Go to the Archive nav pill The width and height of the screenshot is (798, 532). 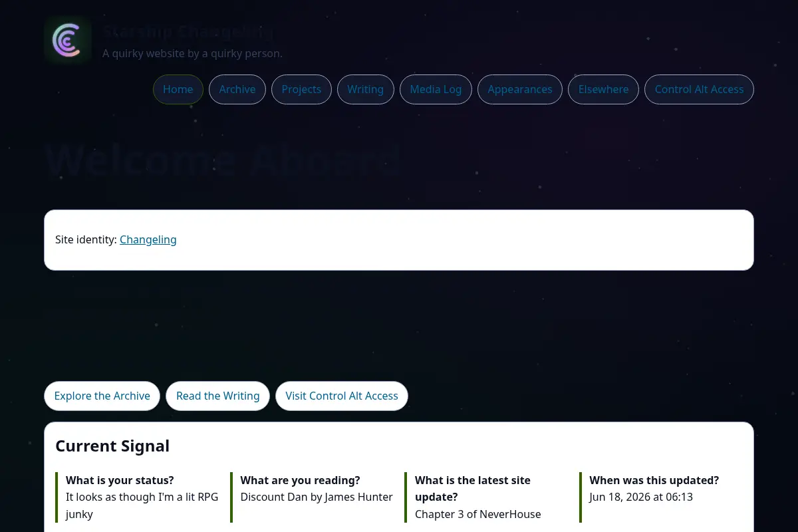237,90
